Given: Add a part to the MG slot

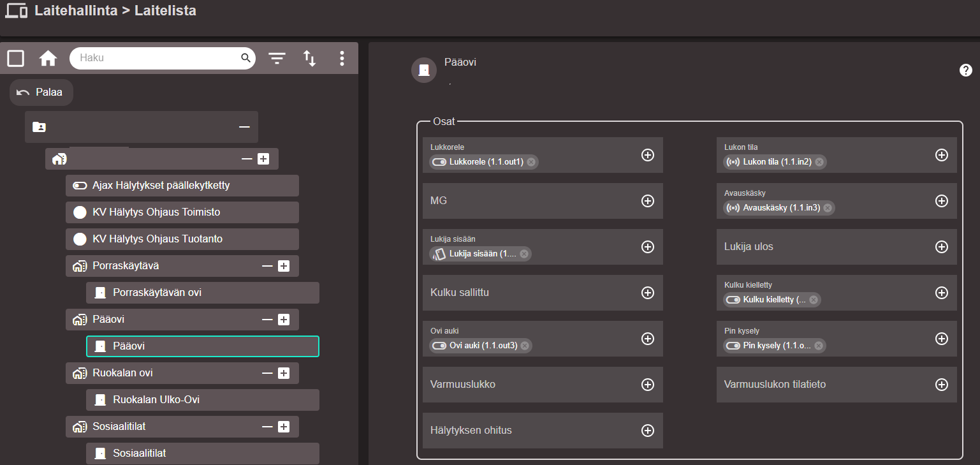Looking at the screenshot, I should point(647,201).
